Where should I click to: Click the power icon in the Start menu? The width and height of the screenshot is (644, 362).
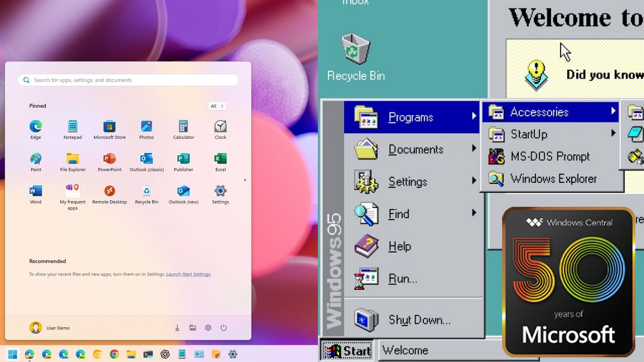tap(224, 328)
